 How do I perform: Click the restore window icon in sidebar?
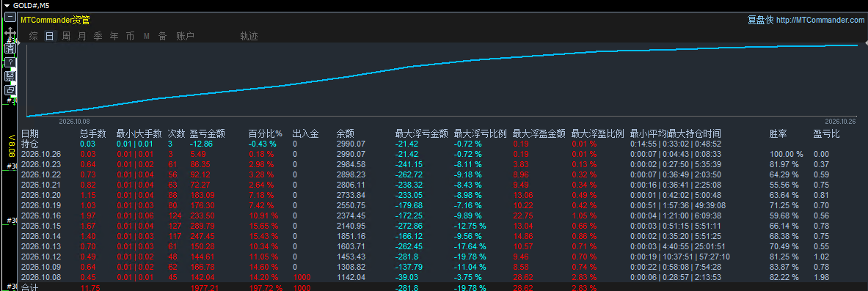click(x=10, y=90)
